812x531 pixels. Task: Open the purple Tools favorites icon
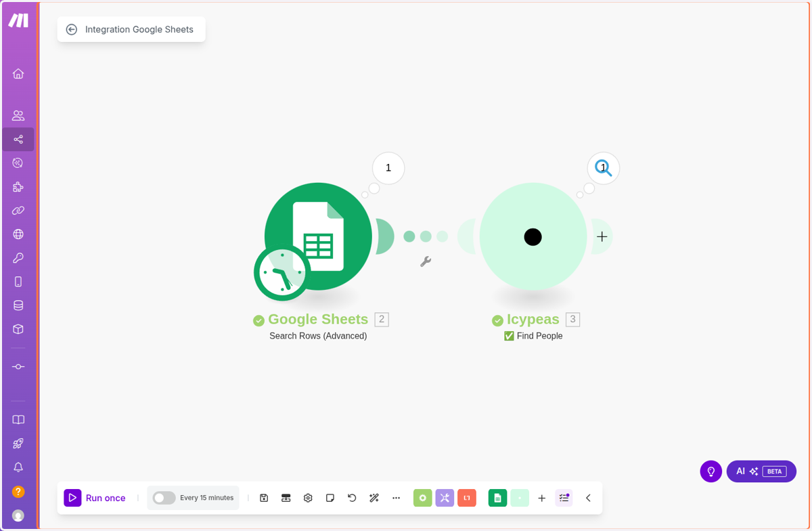[x=445, y=498]
